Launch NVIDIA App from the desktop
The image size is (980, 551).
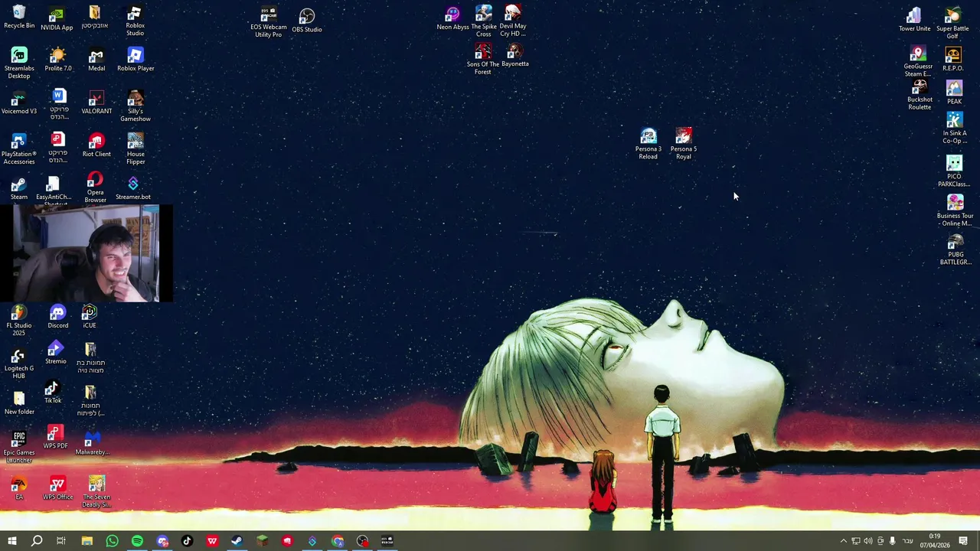click(57, 19)
